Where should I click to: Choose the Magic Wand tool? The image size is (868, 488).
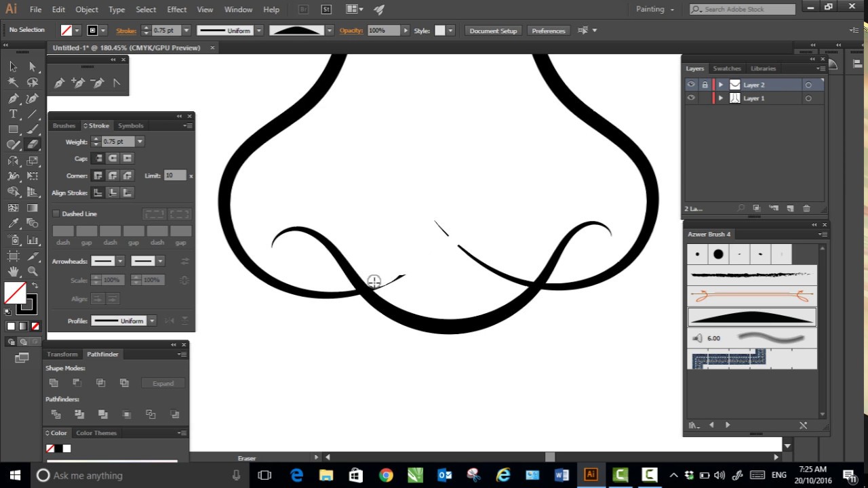click(13, 82)
